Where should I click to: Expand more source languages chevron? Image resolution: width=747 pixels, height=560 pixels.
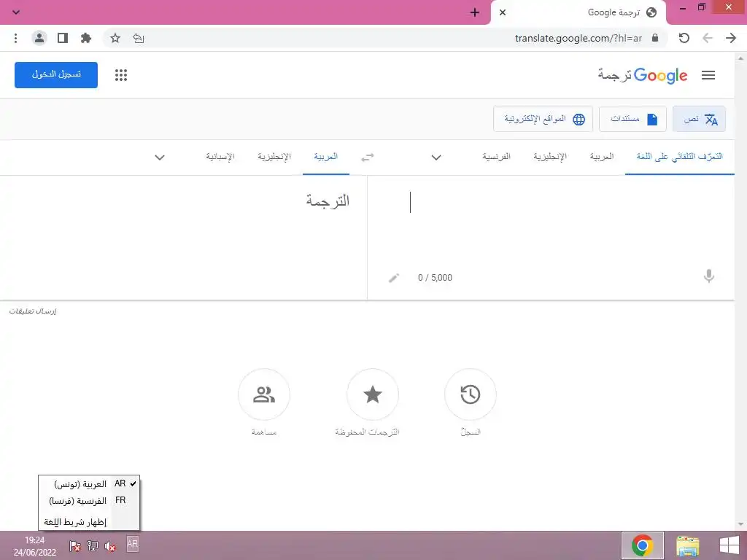tap(436, 157)
